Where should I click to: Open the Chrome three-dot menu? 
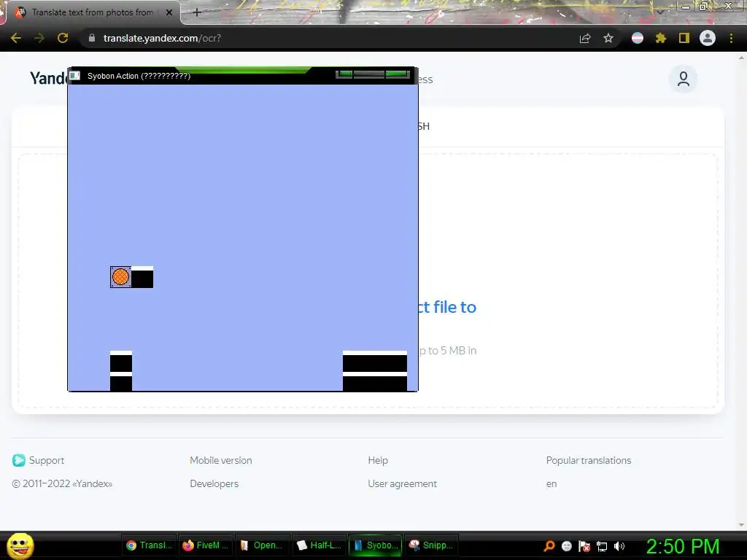point(731,38)
